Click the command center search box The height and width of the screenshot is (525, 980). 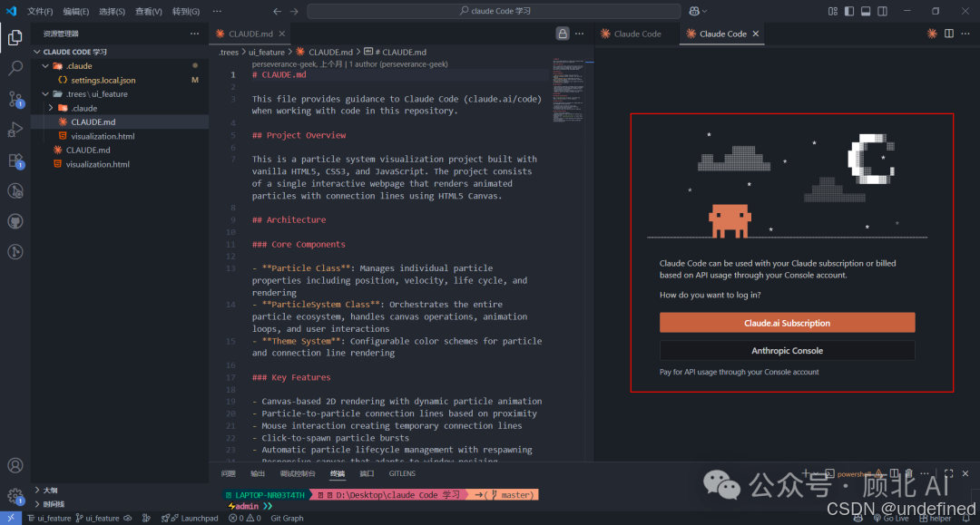(x=494, y=11)
